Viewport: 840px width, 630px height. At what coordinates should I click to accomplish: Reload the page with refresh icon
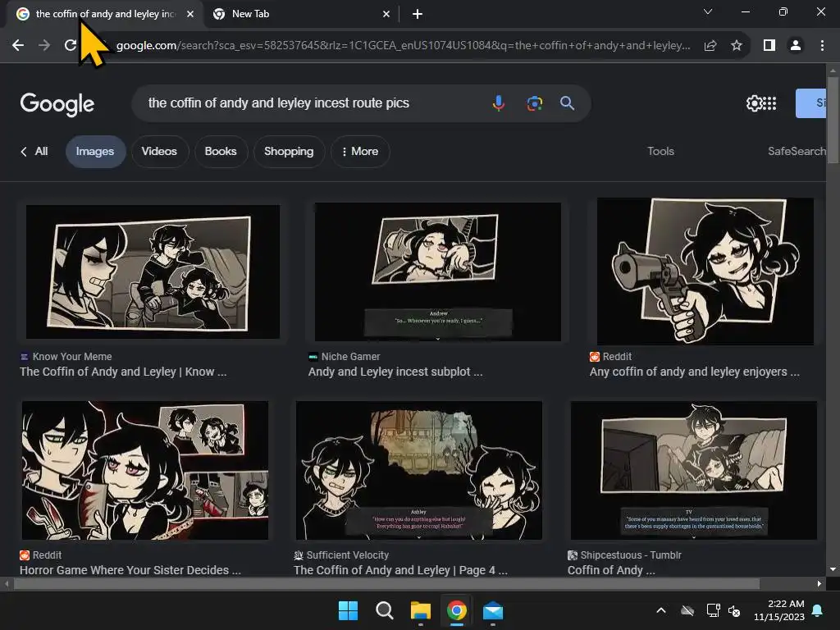(x=71, y=46)
